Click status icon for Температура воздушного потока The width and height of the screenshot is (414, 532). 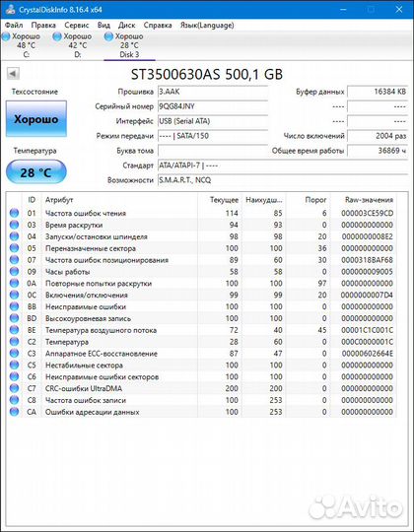click(14, 330)
